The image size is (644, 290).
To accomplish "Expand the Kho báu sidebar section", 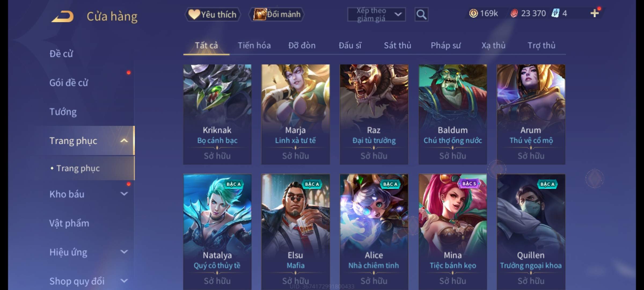I will (124, 194).
